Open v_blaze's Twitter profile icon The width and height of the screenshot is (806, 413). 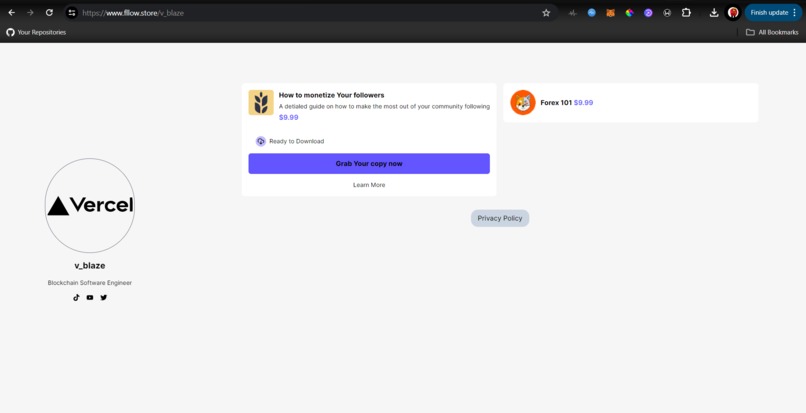pyautogui.click(x=104, y=297)
